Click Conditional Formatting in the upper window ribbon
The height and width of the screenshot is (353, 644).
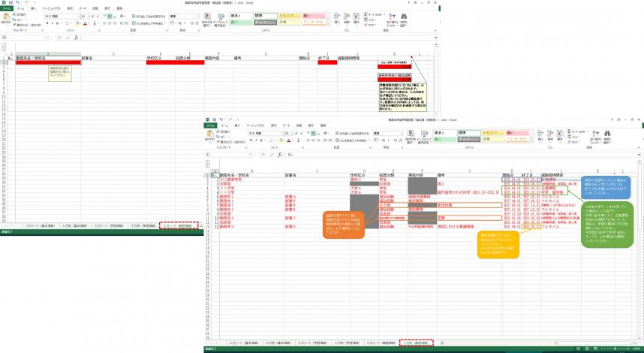(x=206, y=19)
